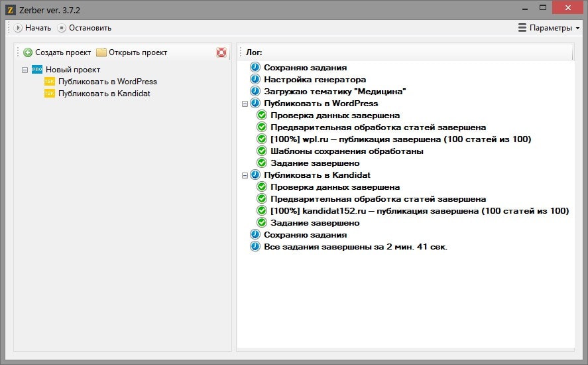Collapse the Публиковать в Kandidat log group
The height and width of the screenshot is (365, 588).
(245, 175)
